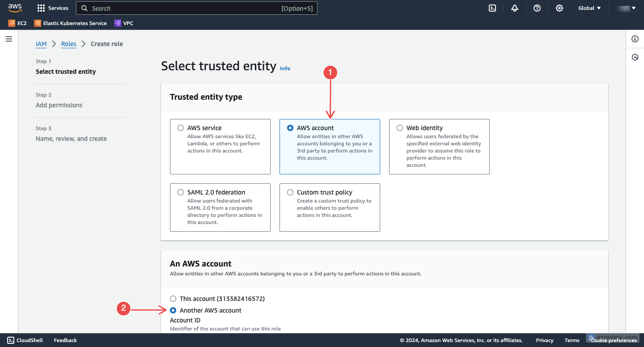Screen dimensions: 644x347
Task: Select the AWS service trusted entity
Action: 181,127
